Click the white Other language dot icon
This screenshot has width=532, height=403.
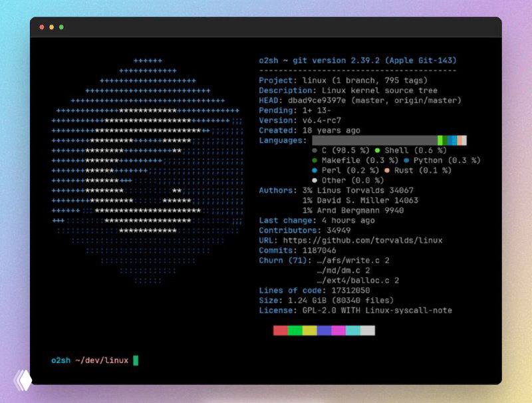(x=314, y=180)
